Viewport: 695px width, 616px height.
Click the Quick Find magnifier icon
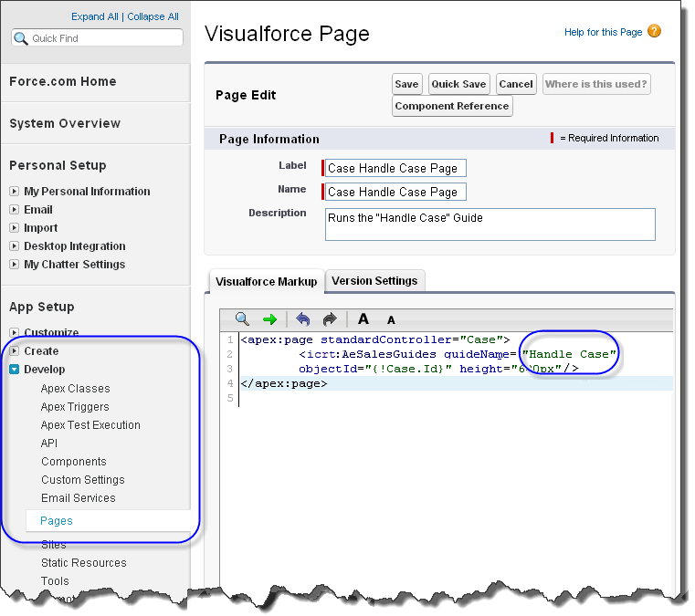click(20, 38)
